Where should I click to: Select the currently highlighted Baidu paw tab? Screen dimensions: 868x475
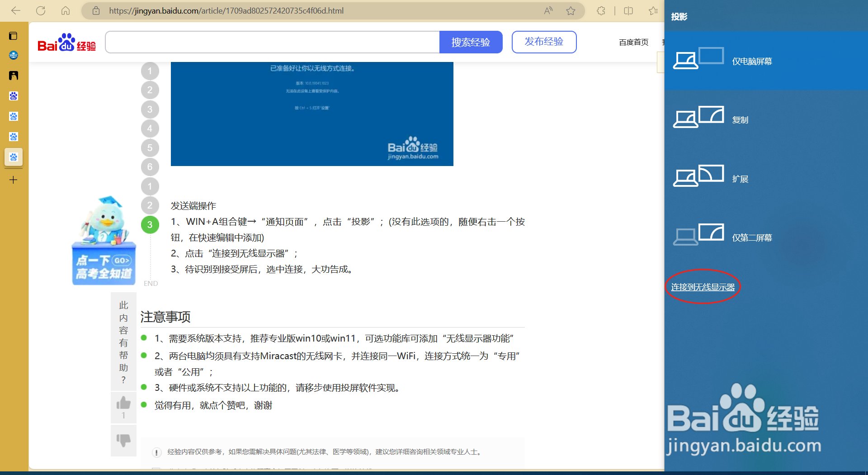[14, 157]
